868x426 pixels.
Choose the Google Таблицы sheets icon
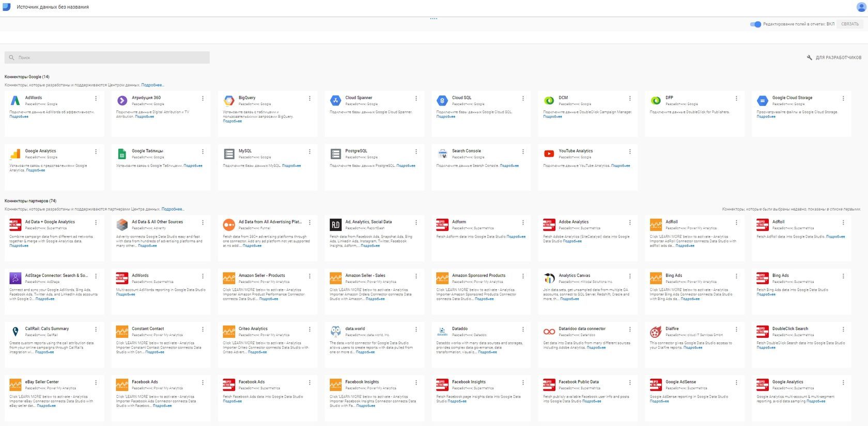click(x=122, y=154)
